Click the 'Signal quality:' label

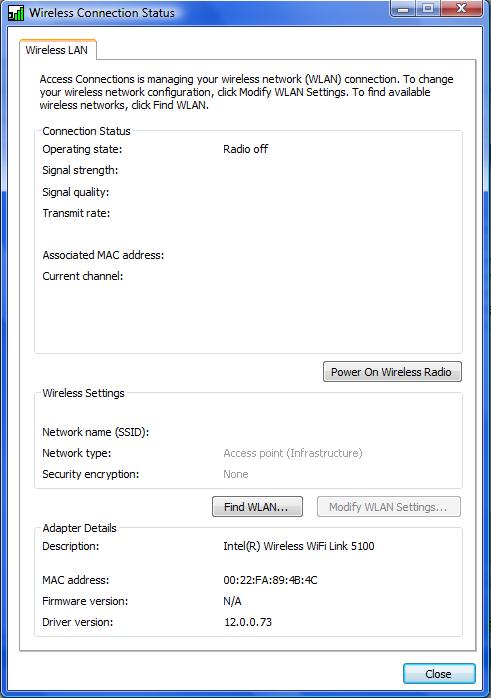75,192
